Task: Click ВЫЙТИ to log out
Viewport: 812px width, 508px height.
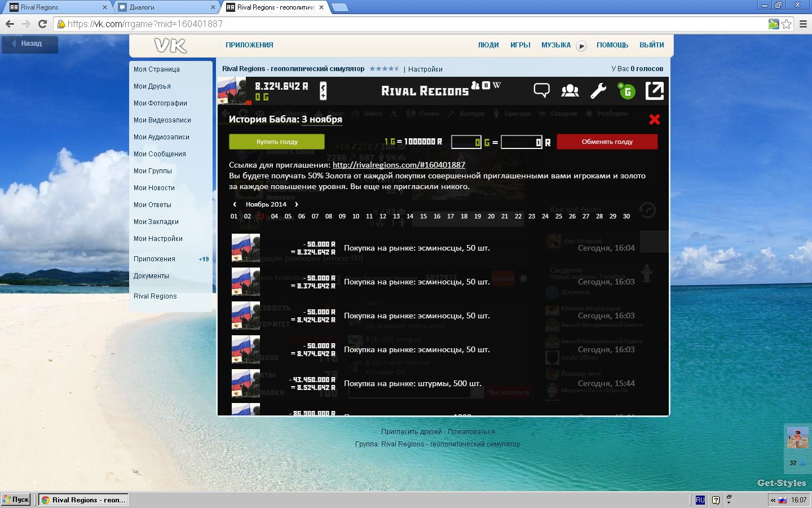Action: tap(652, 45)
